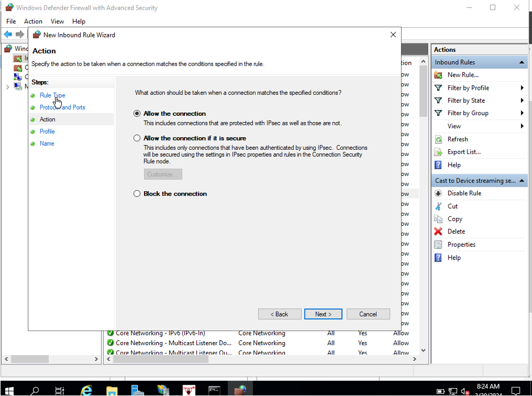Viewport: 532px width, 396px height.
Task: Click the down arrow of the rules list scrollbar
Action: point(423,351)
